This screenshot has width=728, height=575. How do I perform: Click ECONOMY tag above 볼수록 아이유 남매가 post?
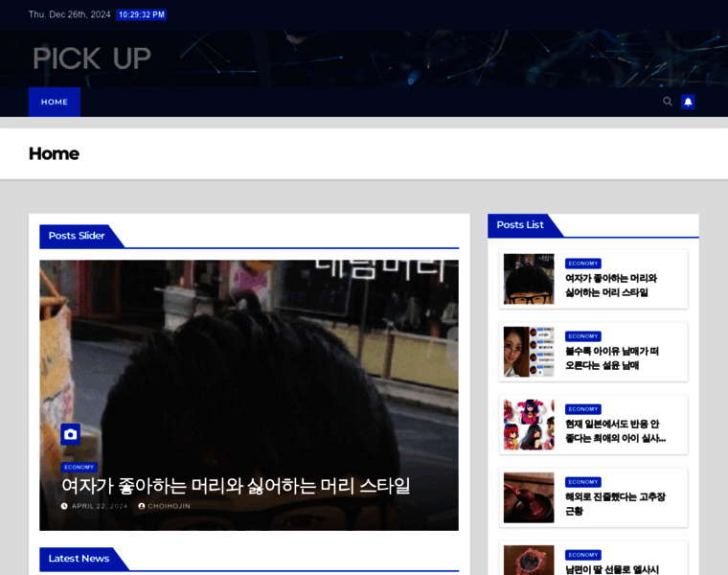[x=583, y=336]
